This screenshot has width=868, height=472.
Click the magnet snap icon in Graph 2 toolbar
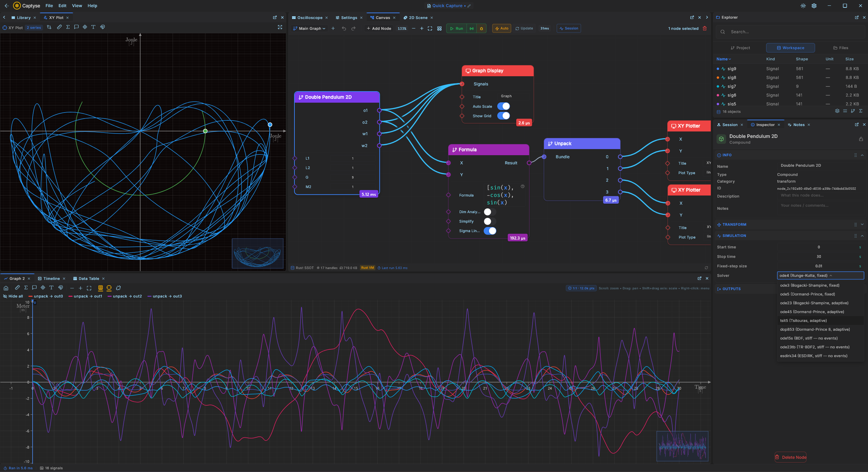click(60, 288)
